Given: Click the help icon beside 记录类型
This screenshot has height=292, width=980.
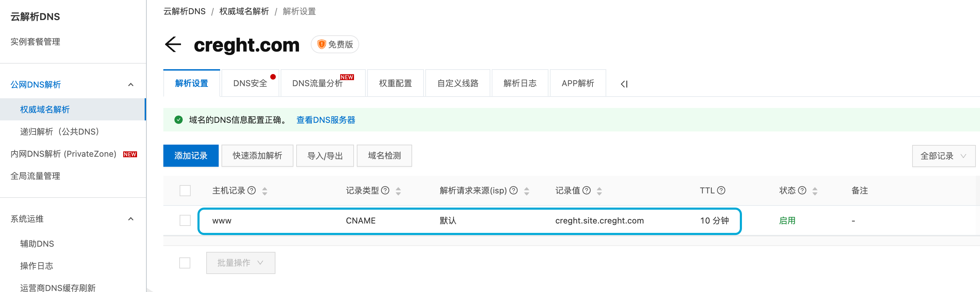Looking at the screenshot, I should 385,191.
